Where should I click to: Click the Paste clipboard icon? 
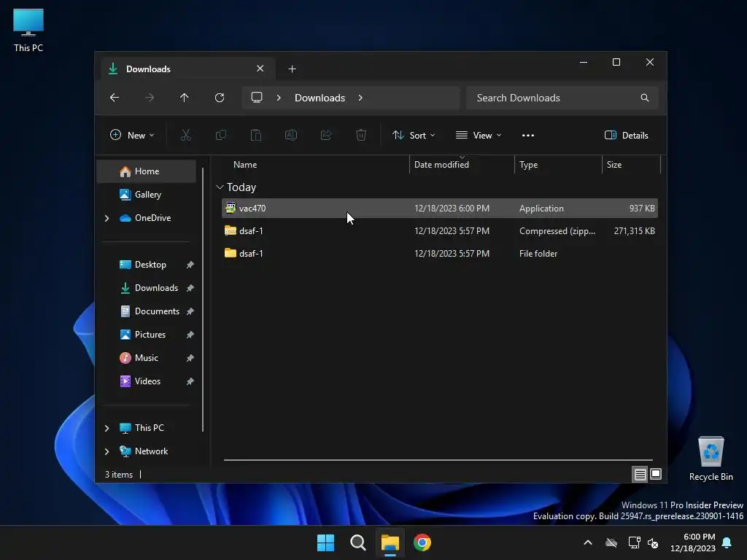pos(256,135)
